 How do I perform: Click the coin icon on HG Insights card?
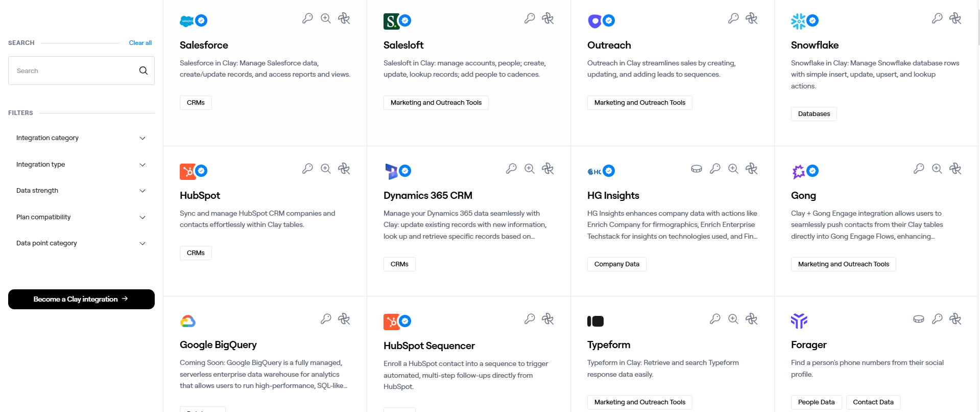[697, 169]
